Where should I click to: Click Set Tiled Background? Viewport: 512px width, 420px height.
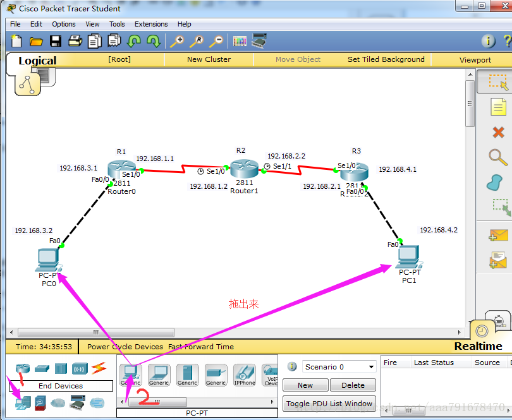coord(386,59)
